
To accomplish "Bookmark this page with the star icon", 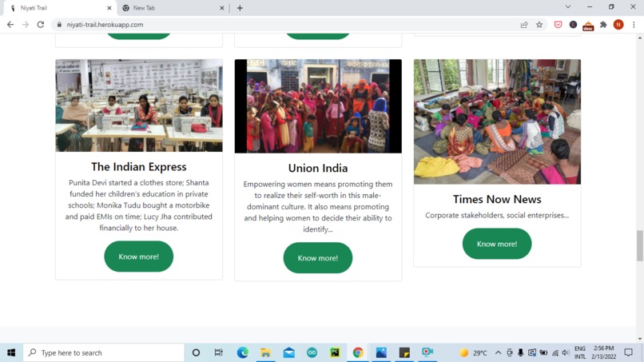I will 539,25.
